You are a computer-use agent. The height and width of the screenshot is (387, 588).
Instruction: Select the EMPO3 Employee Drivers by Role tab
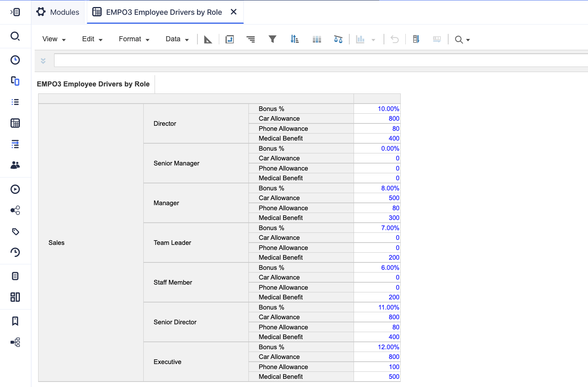[160, 12]
